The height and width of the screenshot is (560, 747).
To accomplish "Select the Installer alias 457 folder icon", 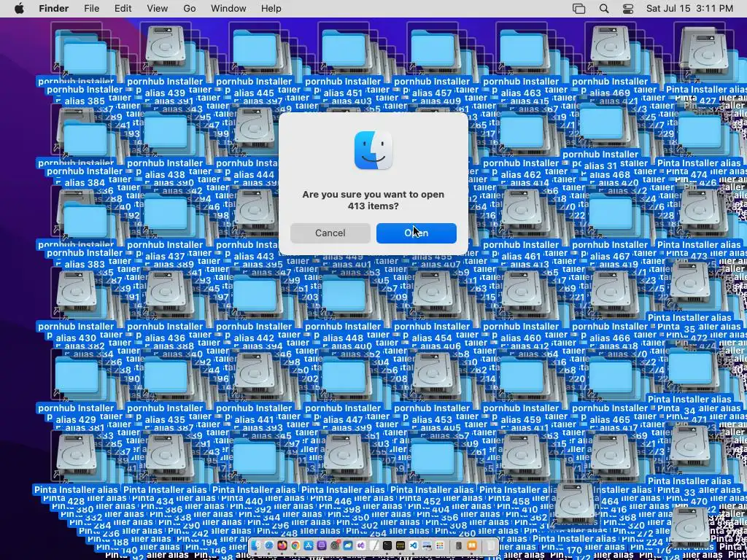I will (433, 50).
